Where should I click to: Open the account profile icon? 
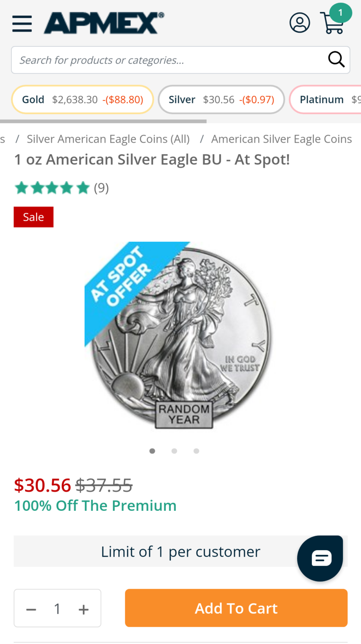(x=299, y=23)
